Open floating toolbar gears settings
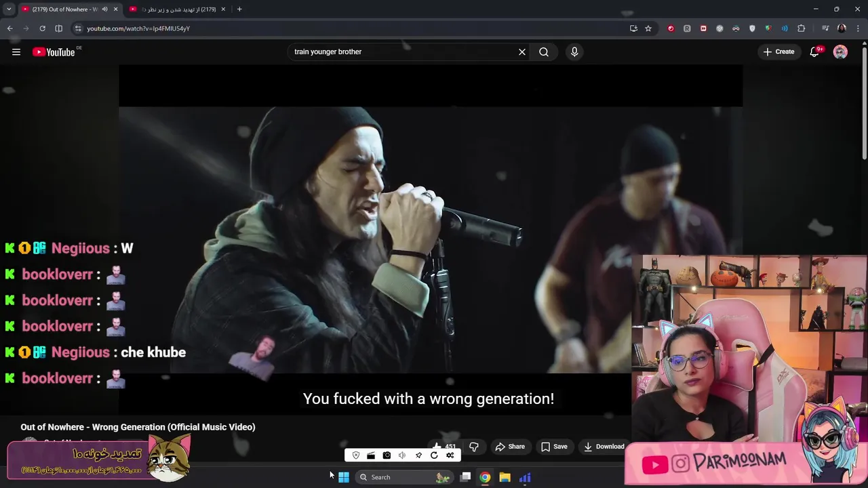 (450, 455)
